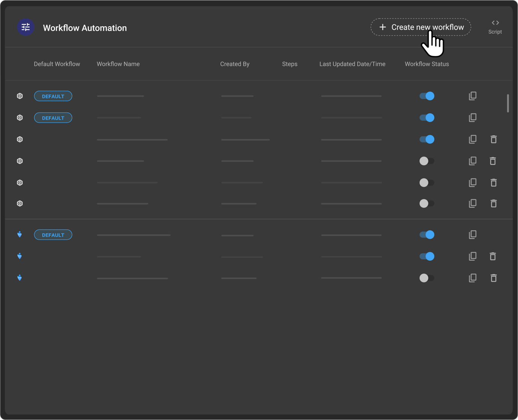The width and height of the screenshot is (518, 420).
Task: Click the hexagon workflow type icon on the first row
Action: pyautogui.click(x=19, y=96)
